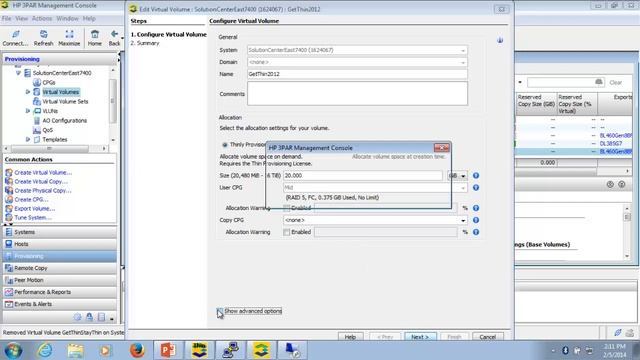
Task: Click into the Comments text area
Action: tap(357, 93)
